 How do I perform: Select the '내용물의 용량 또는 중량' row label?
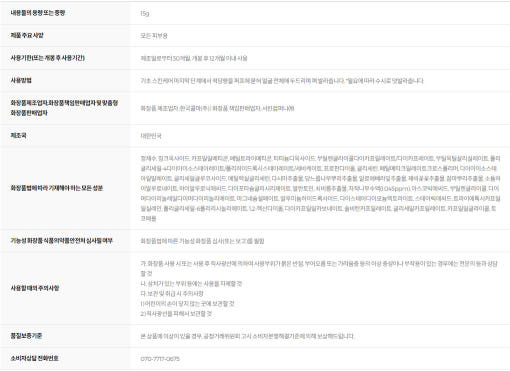pyautogui.click(x=38, y=13)
